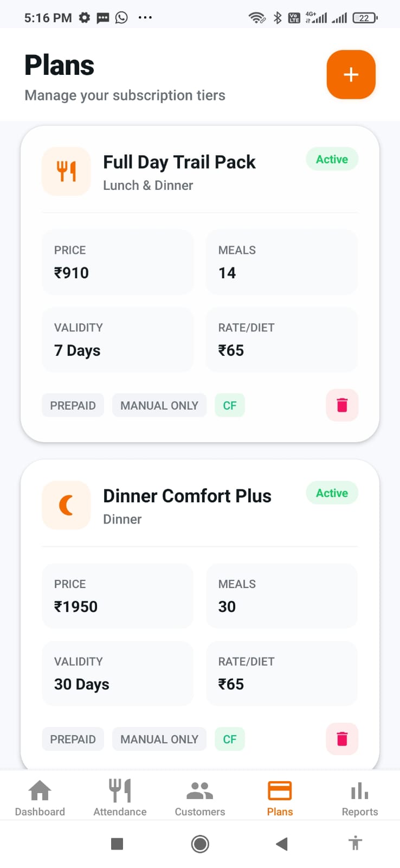Tap the crescent moon dinner icon
Image resolution: width=400 pixels, height=868 pixels.
point(66,505)
